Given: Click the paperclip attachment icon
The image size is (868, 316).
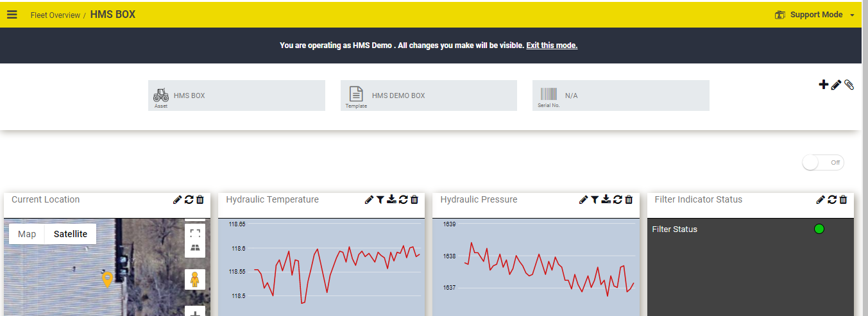Looking at the screenshot, I should pyautogui.click(x=849, y=85).
